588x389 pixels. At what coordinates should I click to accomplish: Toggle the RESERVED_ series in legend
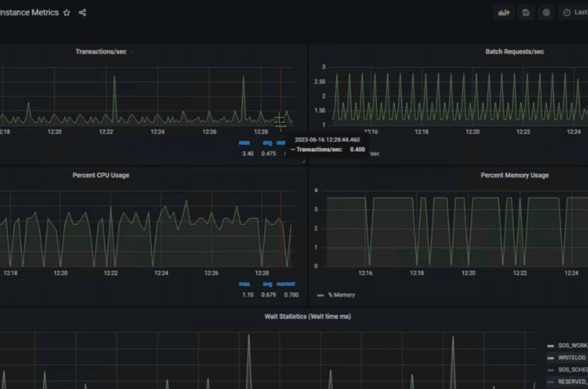click(573, 382)
